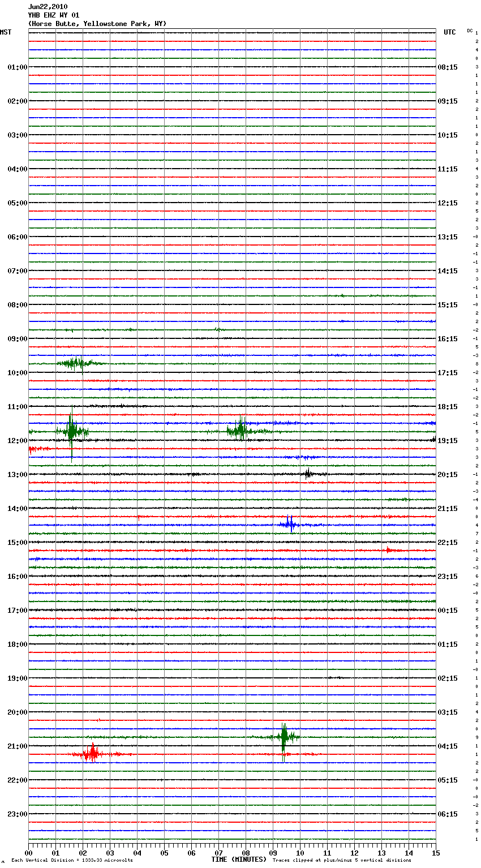The image size is (481, 868).
Task: Click the black event near minute 10 on the 13:00 trace
Action: [x=308, y=474]
